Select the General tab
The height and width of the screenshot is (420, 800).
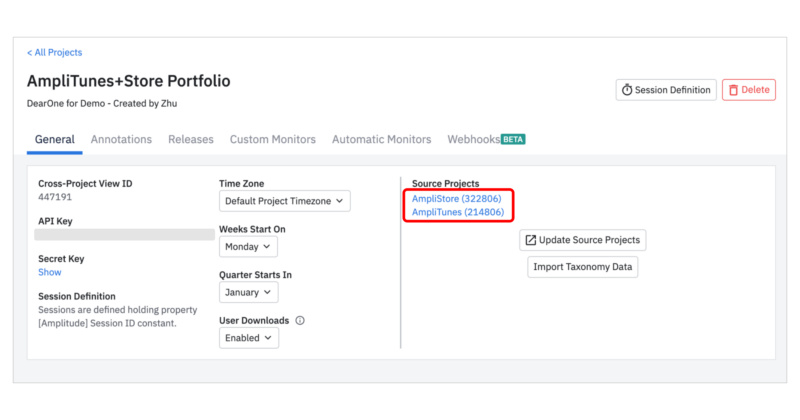tap(55, 140)
